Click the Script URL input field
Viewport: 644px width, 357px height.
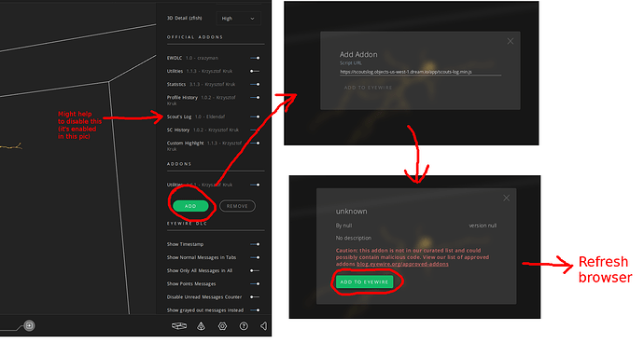tap(421, 72)
